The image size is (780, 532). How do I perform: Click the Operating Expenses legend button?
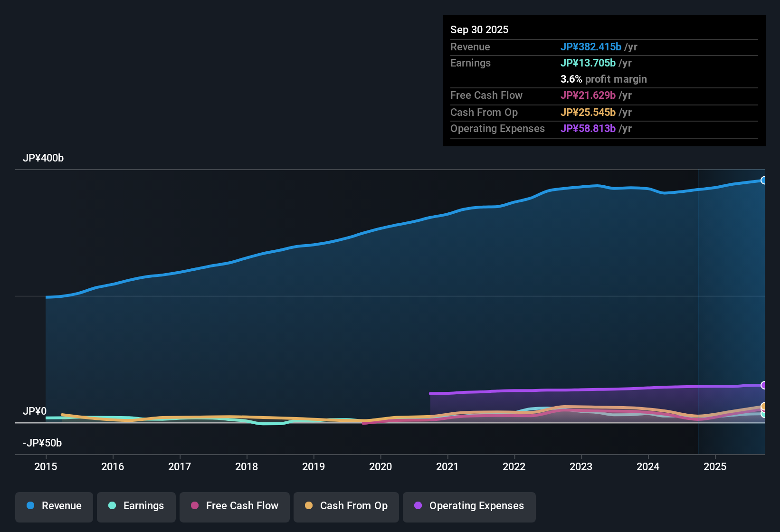(x=469, y=506)
